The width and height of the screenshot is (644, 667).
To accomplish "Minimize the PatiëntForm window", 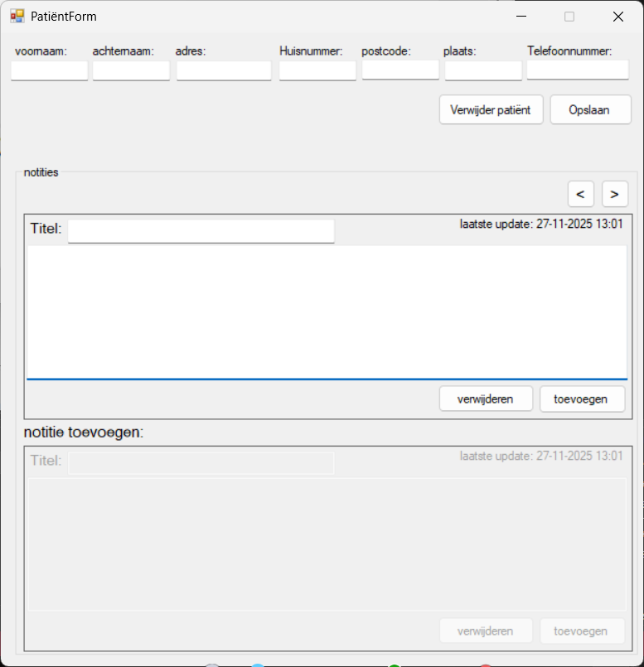I will click(x=521, y=17).
